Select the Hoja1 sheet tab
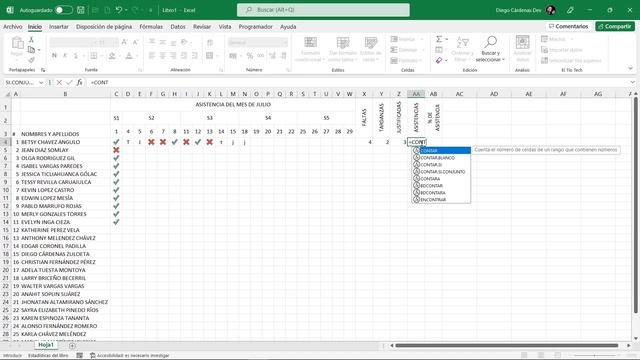 pyautogui.click(x=46, y=345)
